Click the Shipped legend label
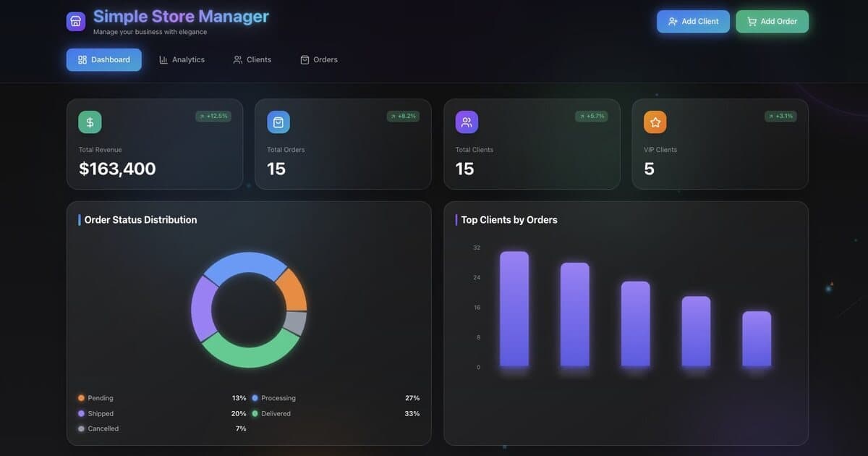The image size is (868, 456). click(x=101, y=413)
